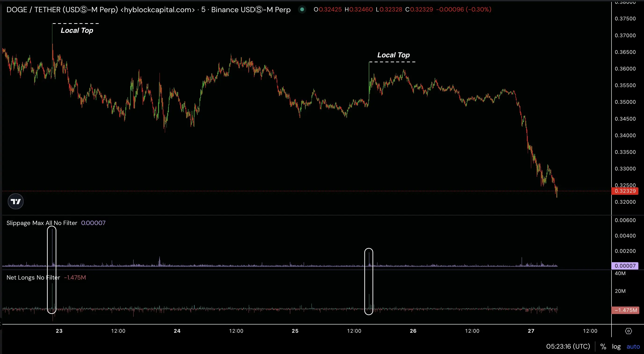Click the red 0.32329 current price label
The image size is (644, 354).
pyautogui.click(x=625, y=191)
